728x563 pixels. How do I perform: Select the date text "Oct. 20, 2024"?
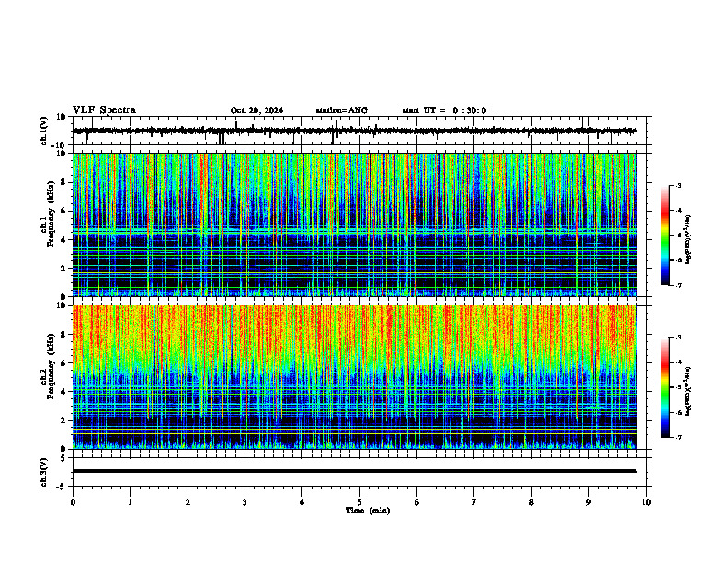(256, 110)
